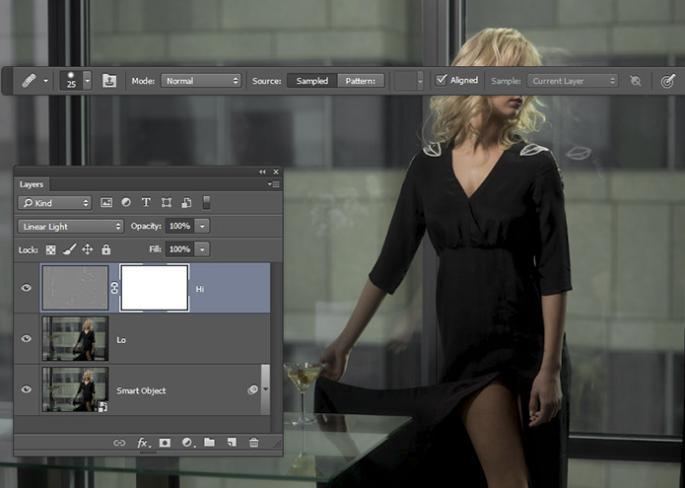Toggle visibility of the Lo layer

[27, 339]
